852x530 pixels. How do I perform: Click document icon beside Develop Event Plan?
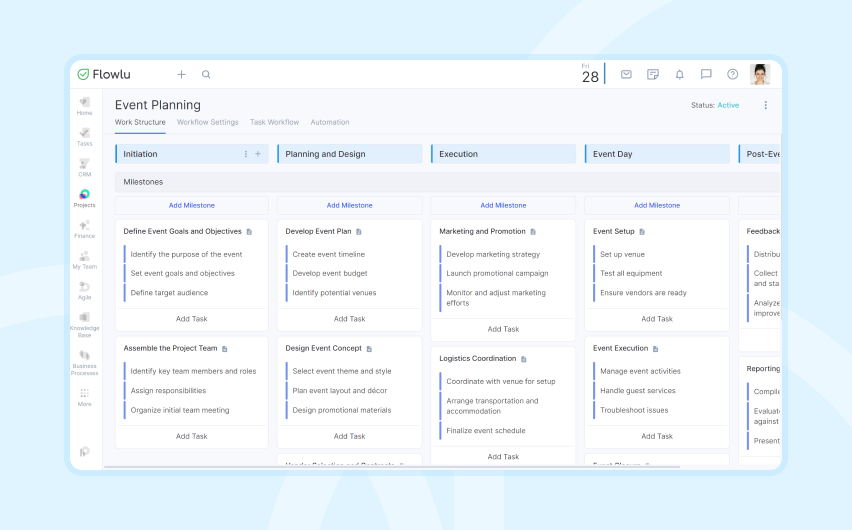click(359, 232)
